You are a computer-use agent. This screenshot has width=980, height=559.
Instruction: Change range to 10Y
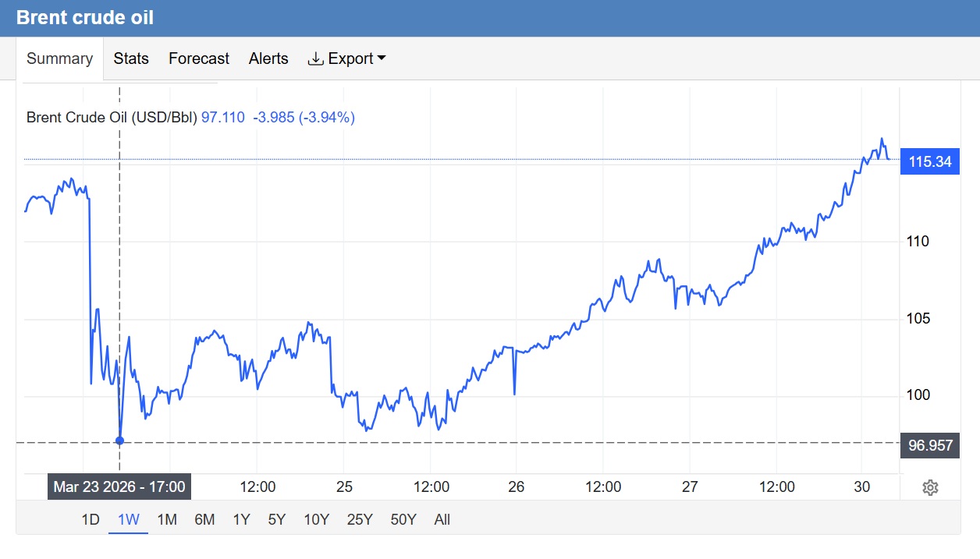316,519
